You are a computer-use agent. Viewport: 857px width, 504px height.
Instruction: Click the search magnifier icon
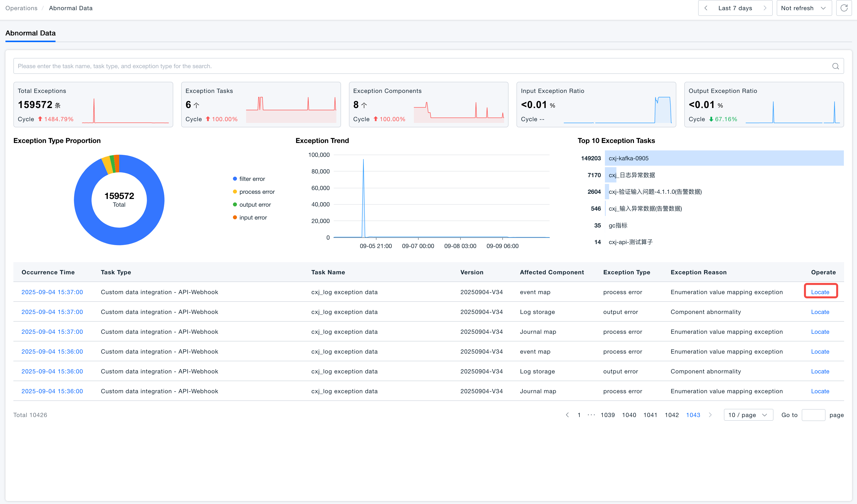(x=835, y=66)
